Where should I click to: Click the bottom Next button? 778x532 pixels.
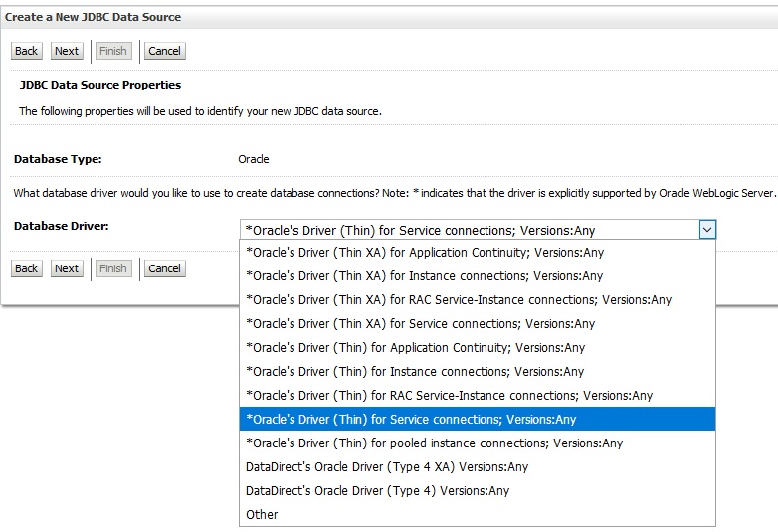[x=67, y=268]
